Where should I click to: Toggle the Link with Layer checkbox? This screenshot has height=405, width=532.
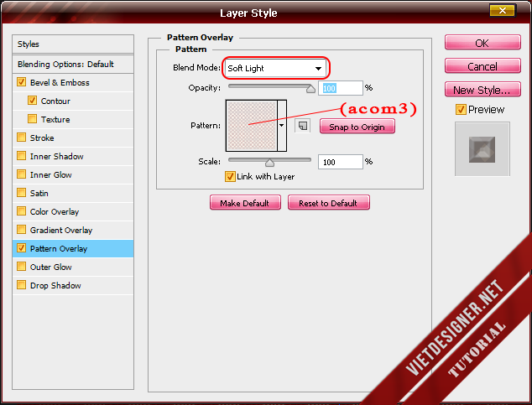pos(230,177)
